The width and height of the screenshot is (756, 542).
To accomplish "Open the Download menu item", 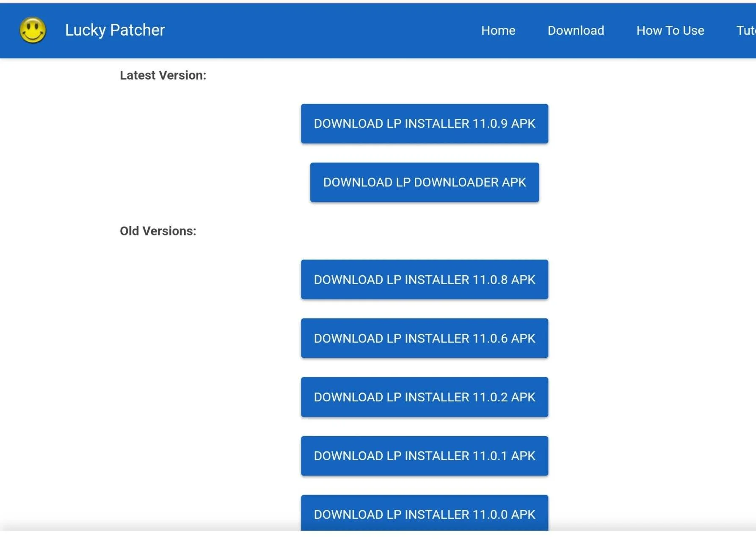I will pos(576,30).
